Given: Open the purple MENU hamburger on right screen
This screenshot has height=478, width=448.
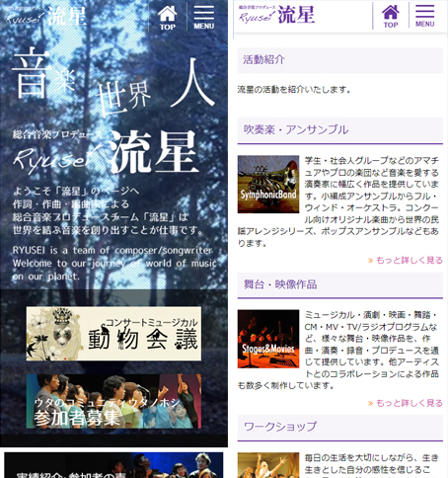Looking at the screenshot, I should pos(424,17).
